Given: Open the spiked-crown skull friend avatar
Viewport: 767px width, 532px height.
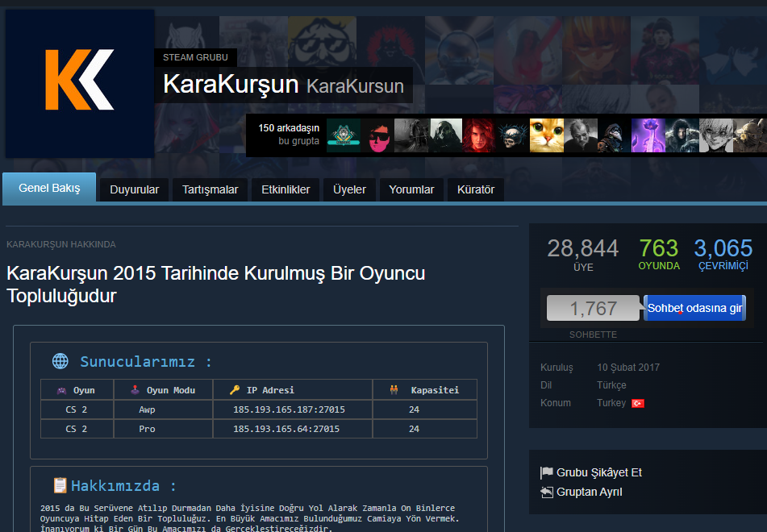Looking at the screenshot, I should (513, 135).
